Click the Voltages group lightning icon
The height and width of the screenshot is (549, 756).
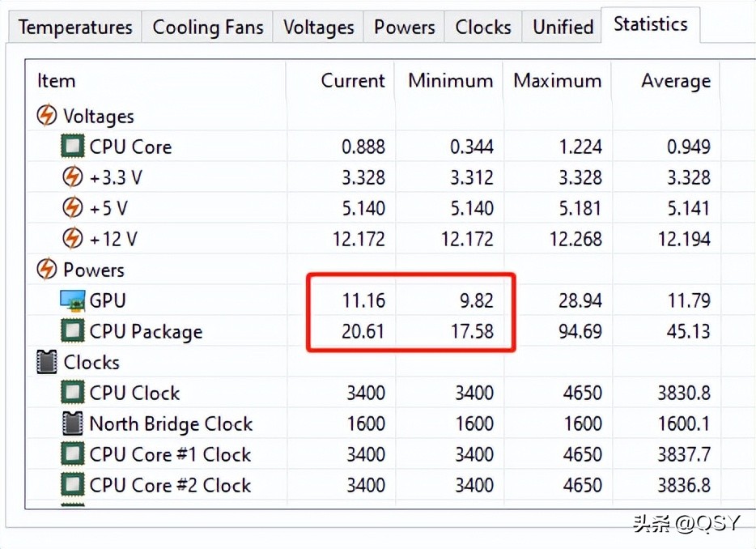47,115
